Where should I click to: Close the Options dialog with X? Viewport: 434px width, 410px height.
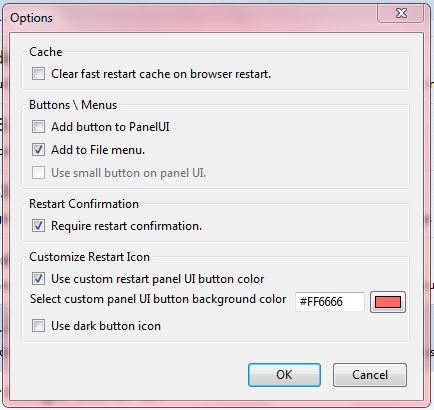(x=401, y=13)
